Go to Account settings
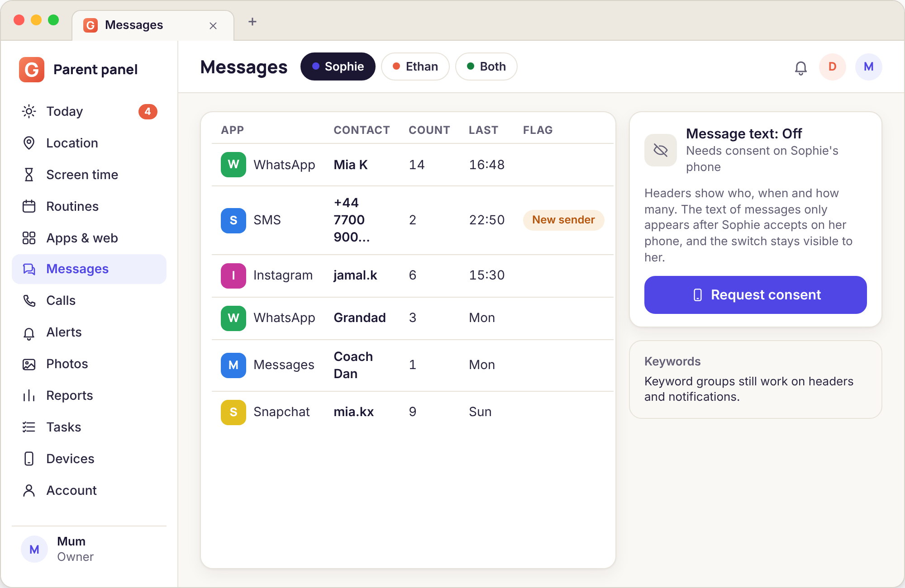The image size is (905, 588). pyautogui.click(x=89, y=490)
